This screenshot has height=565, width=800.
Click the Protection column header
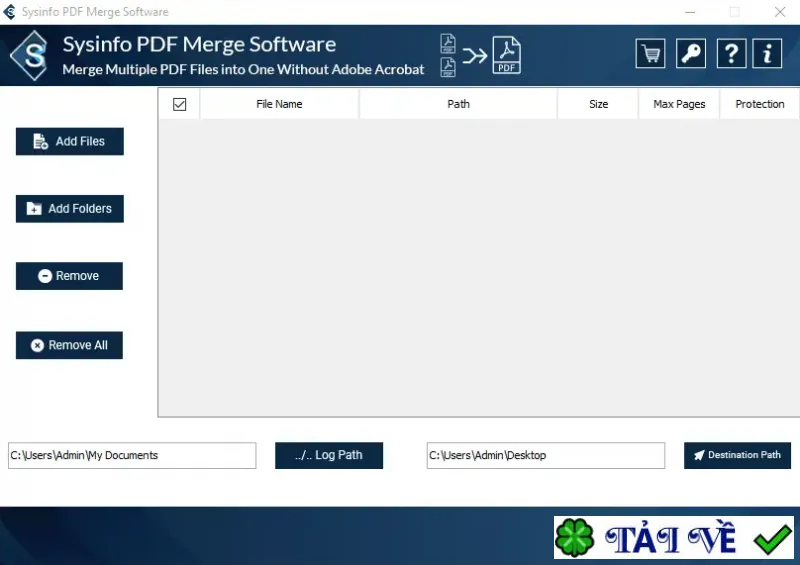[760, 104]
